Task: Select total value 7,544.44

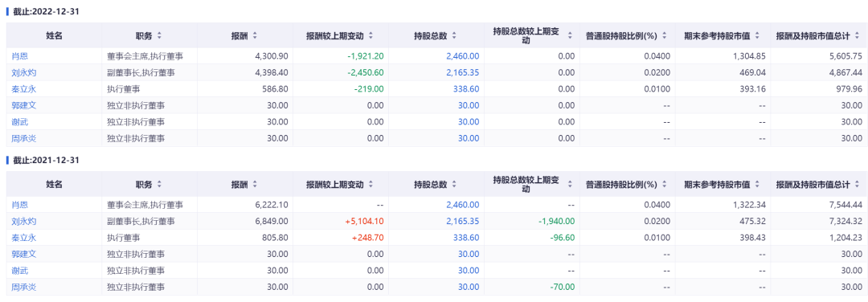Action: 845,205
